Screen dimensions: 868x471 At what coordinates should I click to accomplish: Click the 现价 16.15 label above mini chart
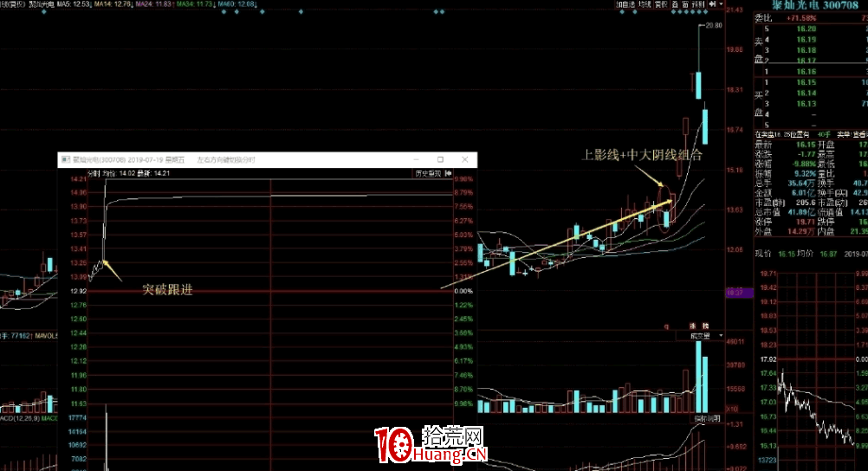coord(775,254)
